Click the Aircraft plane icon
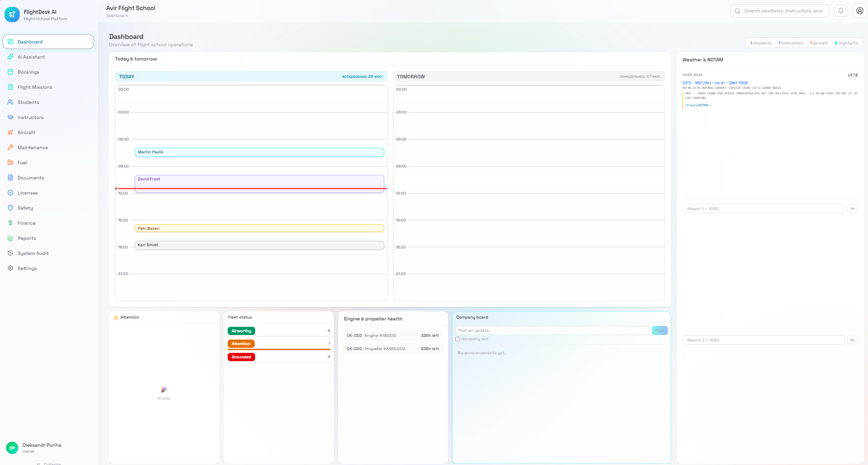This screenshot has width=868, height=465. point(11,132)
